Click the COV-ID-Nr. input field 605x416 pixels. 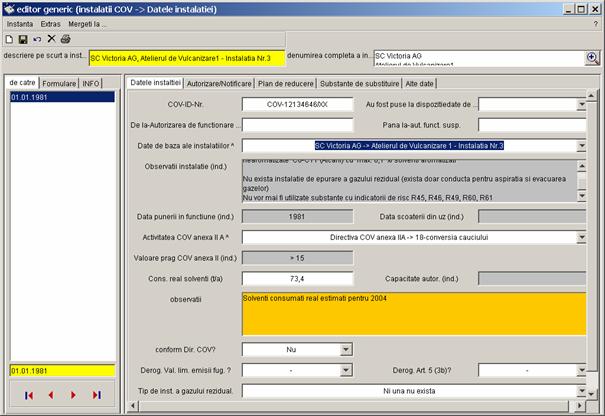[x=298, y=103]
